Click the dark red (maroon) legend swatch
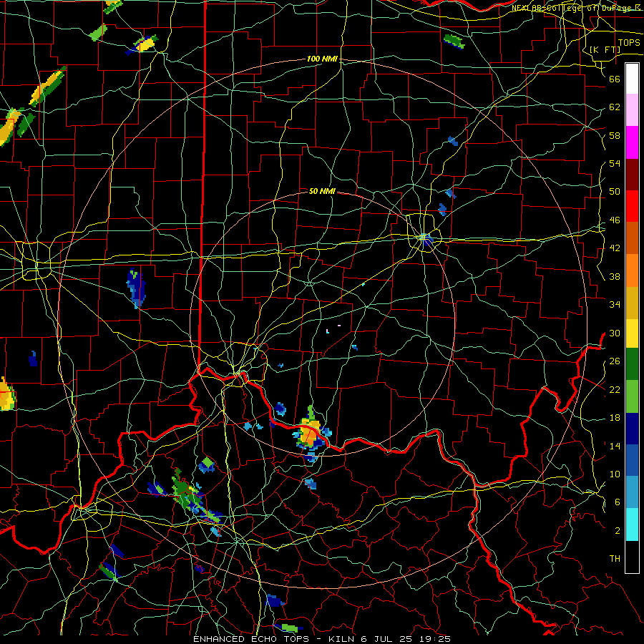 [632, 175]
